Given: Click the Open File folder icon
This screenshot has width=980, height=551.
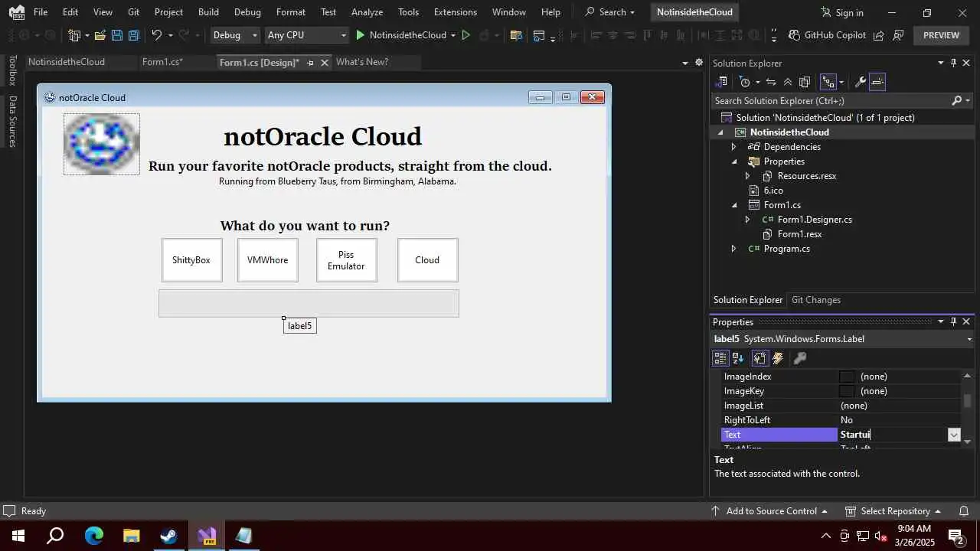Looking at the screenshot, I should [x=100, y=35].
